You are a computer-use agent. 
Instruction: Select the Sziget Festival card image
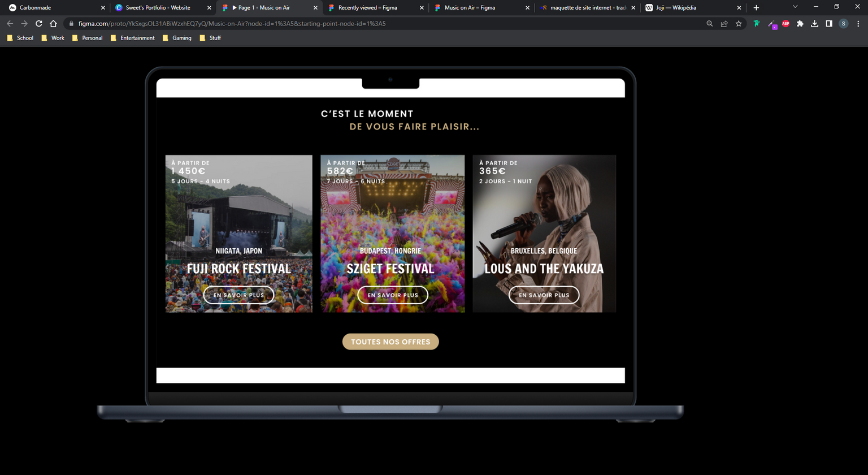coord(393,234)
